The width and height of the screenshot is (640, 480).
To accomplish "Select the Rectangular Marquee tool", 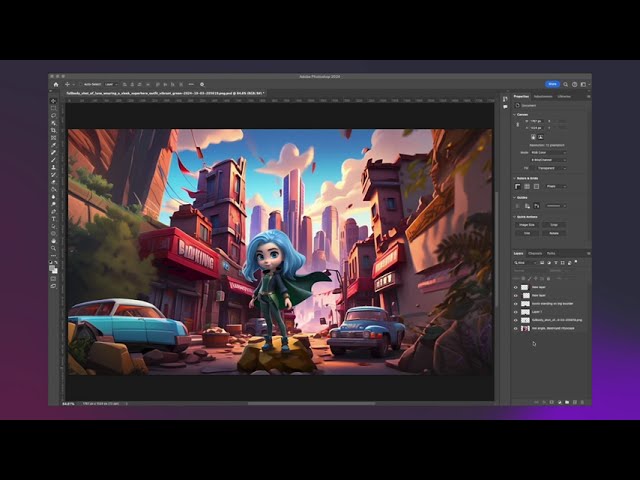I will coord(54,109).
